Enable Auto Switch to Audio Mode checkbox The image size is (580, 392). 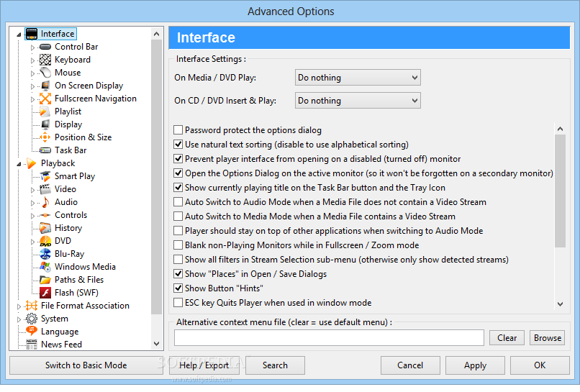tap(178, 202)
